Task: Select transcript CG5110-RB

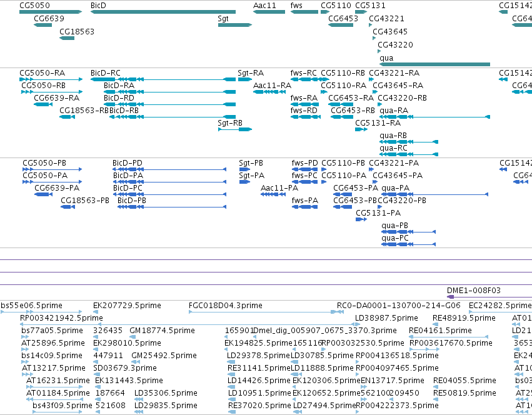Action: (324, 79)
